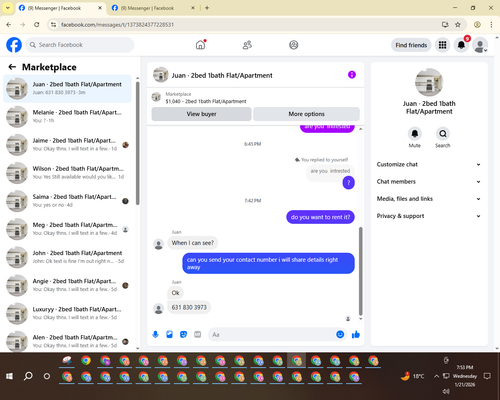This screenshot has height=400, width=500.
Task: Open Jaime's conversation in the list
Action: point(68,145)
